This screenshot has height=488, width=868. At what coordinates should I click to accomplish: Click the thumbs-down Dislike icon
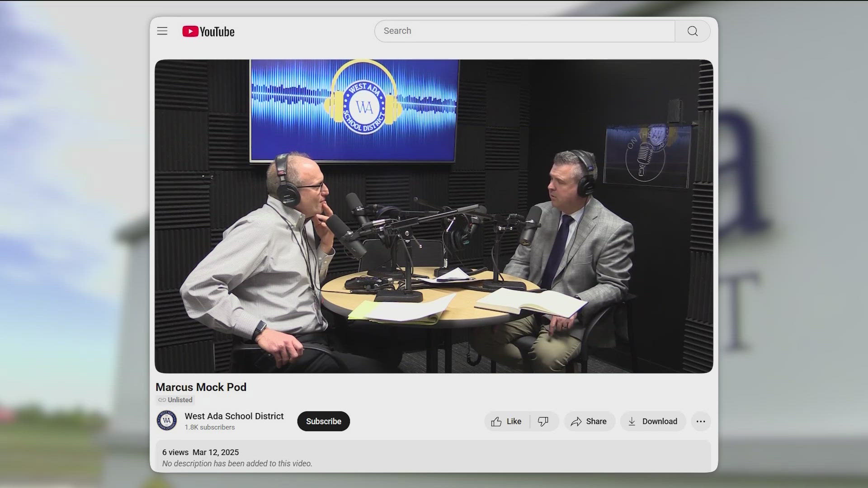pyautogui.click(x=544, y=421)
